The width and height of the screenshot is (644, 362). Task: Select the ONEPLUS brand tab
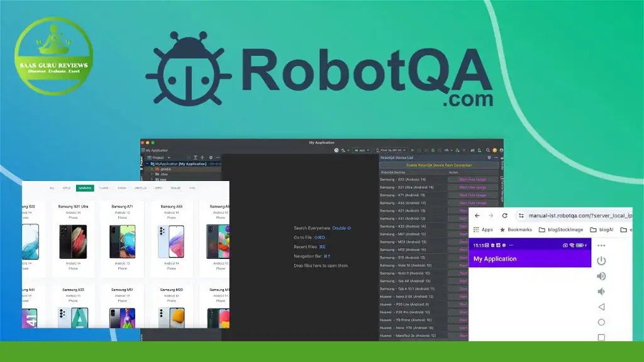tap(140, 188)
